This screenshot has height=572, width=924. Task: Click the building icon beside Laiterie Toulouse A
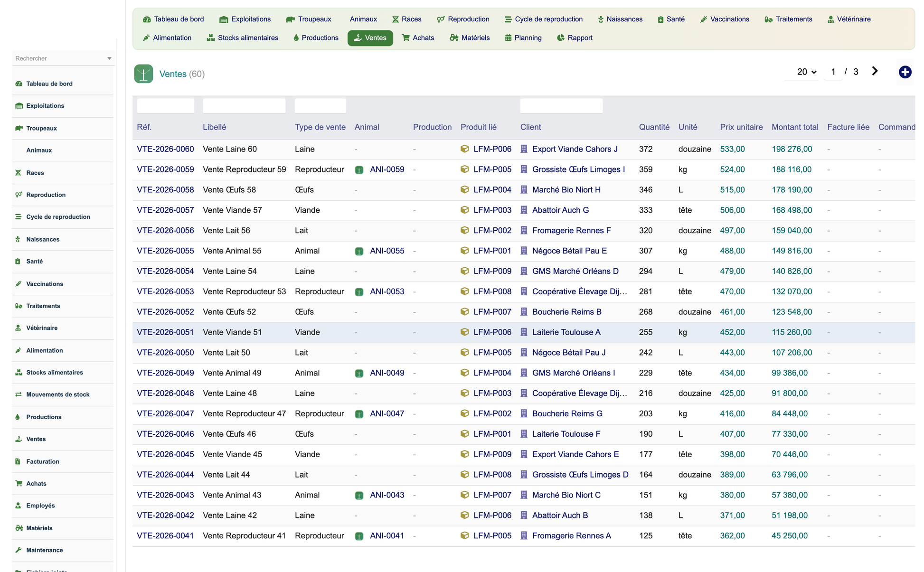(x=524, y=332)
